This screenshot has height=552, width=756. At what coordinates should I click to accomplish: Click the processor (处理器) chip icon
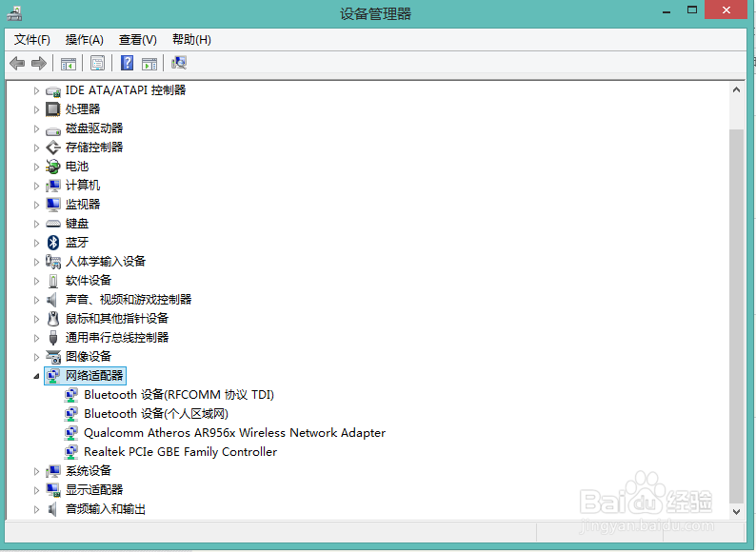coord(53,109)
